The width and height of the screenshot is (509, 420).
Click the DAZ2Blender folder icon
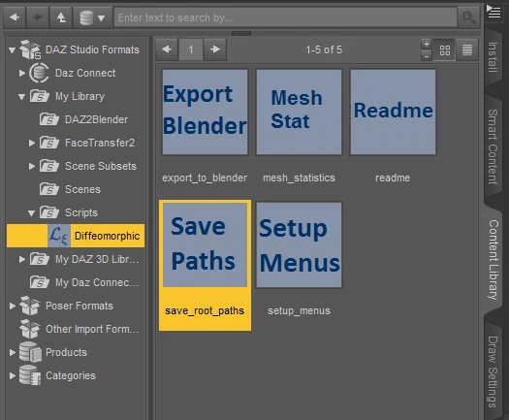pos(49,119)
